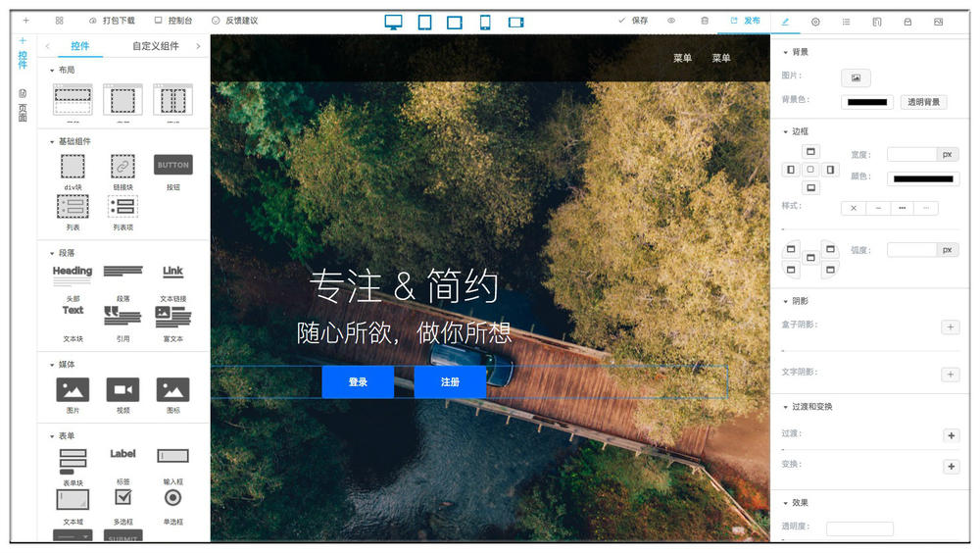Viewport: 980px width, 553px height.
Task: Pick the 引用 quote component
Action: pyautogui.click(x=122, y=316)
